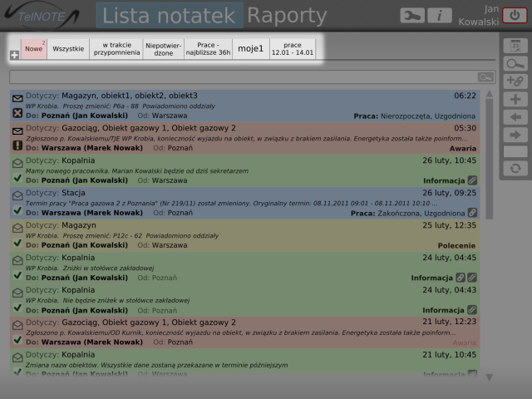The image size is (532, 399).
Task: Click the plus add-note icon in sidebar
Action: click(515, 99)
